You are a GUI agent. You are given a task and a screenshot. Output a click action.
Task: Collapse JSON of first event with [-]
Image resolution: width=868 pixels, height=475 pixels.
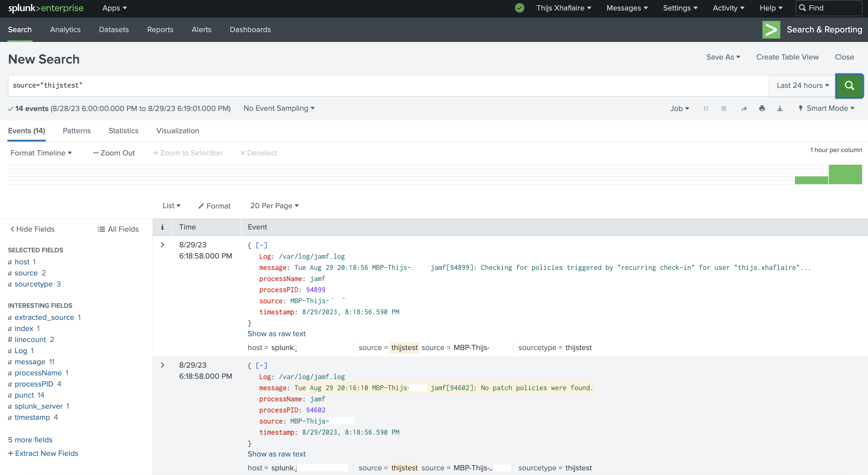point(261,245)
